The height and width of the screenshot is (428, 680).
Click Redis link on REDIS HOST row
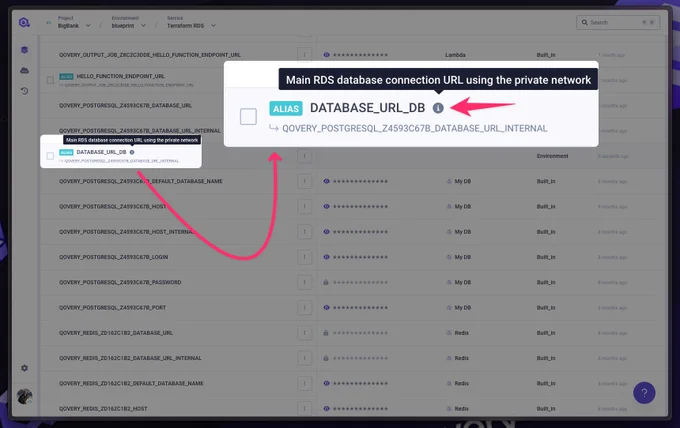coord(458,408)
